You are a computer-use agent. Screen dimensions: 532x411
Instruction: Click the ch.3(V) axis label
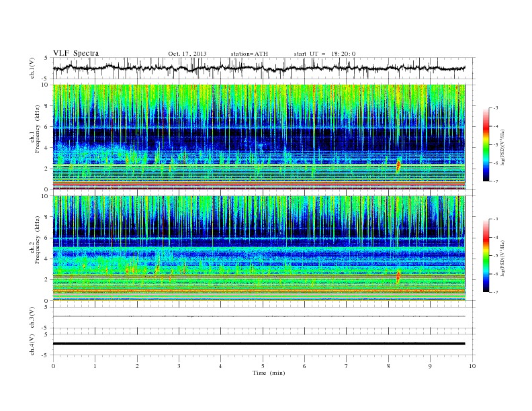[32, 318]
